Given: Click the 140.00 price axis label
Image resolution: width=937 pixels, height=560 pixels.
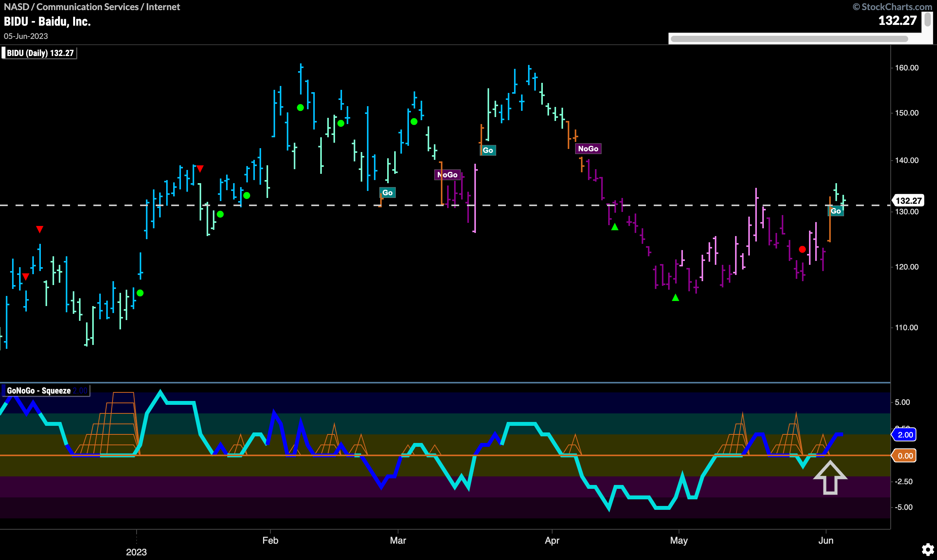Looking at the screenshot, I should [907, 160].
